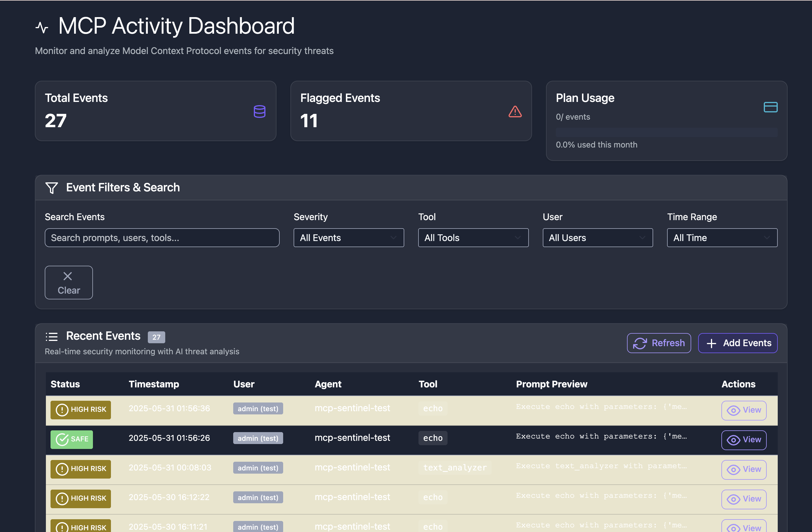
Task: Click the Agent column header
Action: [328, 384]
